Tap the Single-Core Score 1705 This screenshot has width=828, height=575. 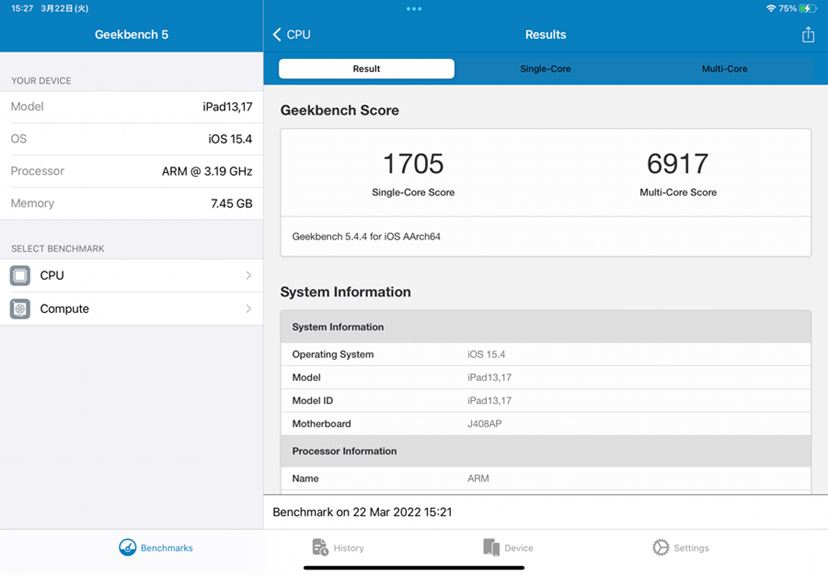pyautogui.click(x=413, y=164)
